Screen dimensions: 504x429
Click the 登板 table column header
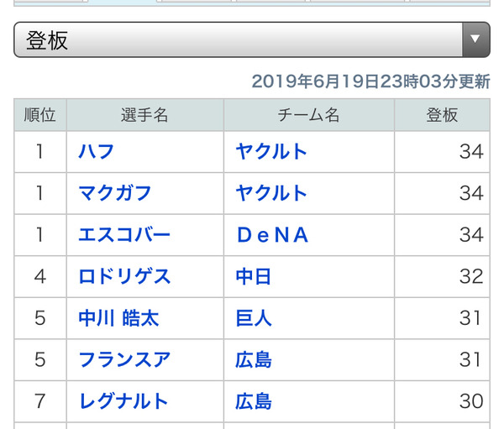pyautogui.click(x=442, y=115)
